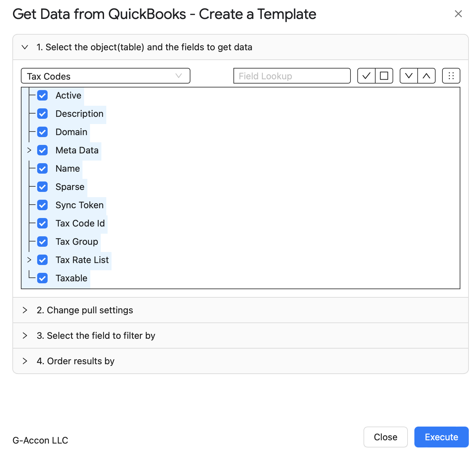Viewport: 476px width, 453px height.
Task: Open the six-dot options menu icon
Action: click(x=451, y=76)
